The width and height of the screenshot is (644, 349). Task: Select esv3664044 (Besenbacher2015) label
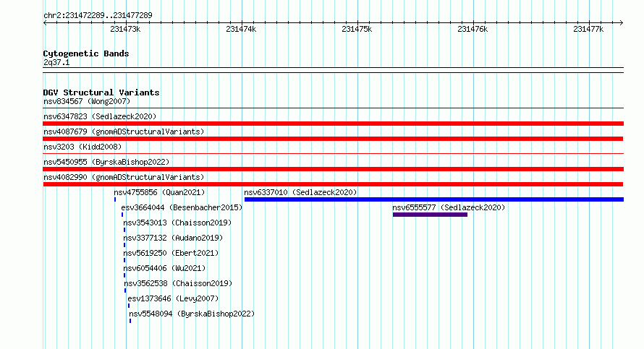(x=182, y=207)
